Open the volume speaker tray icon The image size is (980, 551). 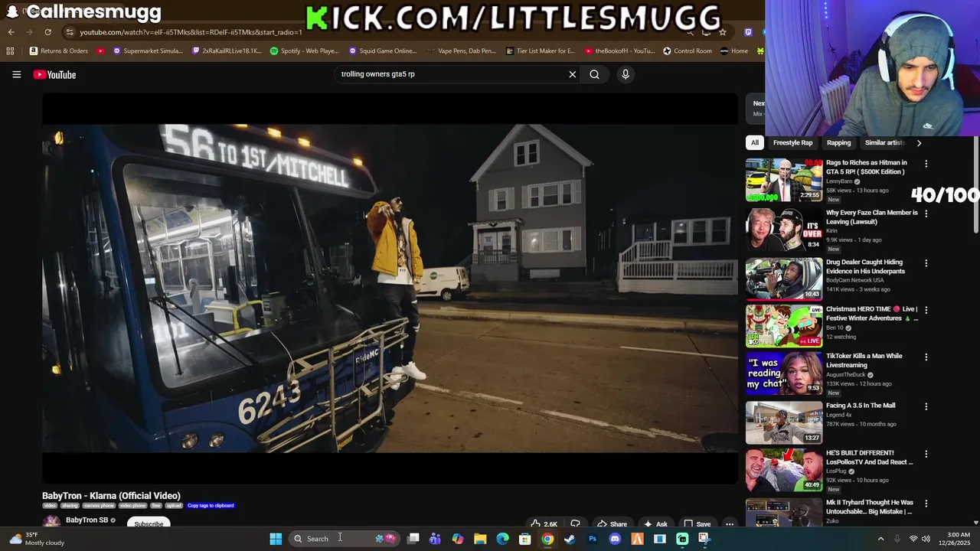click(x=926, y=539)
